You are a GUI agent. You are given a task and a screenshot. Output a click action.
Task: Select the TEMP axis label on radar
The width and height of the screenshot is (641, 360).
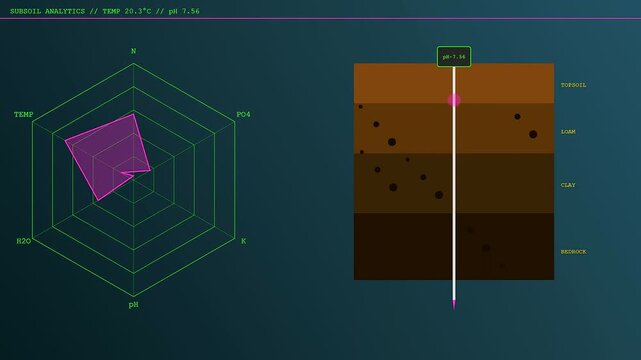point(23,114)
